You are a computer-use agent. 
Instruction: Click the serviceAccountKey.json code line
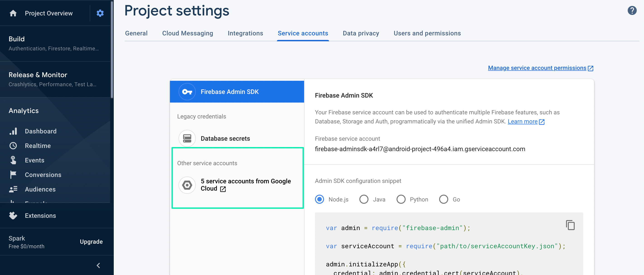[x=445, y=246]
